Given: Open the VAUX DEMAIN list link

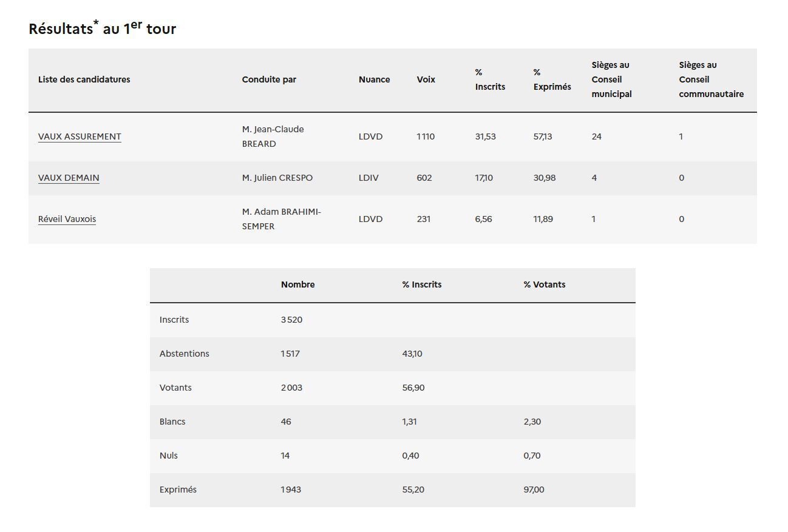Looking at the screenshot, I should pos(69,178).
